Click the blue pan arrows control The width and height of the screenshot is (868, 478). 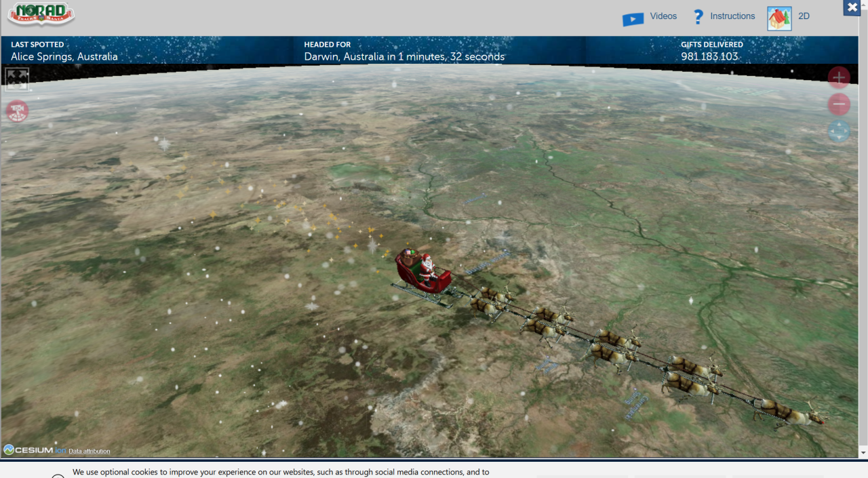point(839,131)
